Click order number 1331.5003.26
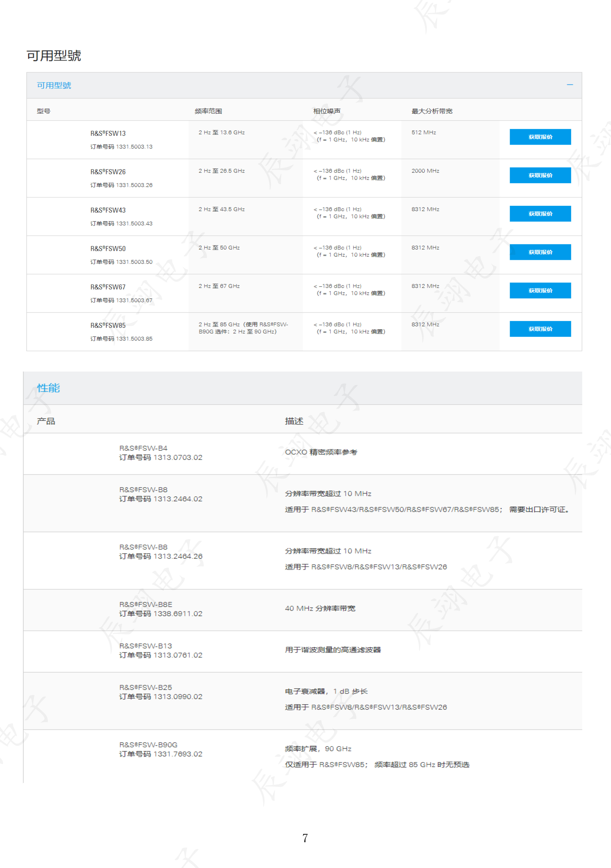 pyautogui.click(x=134, y=185)
